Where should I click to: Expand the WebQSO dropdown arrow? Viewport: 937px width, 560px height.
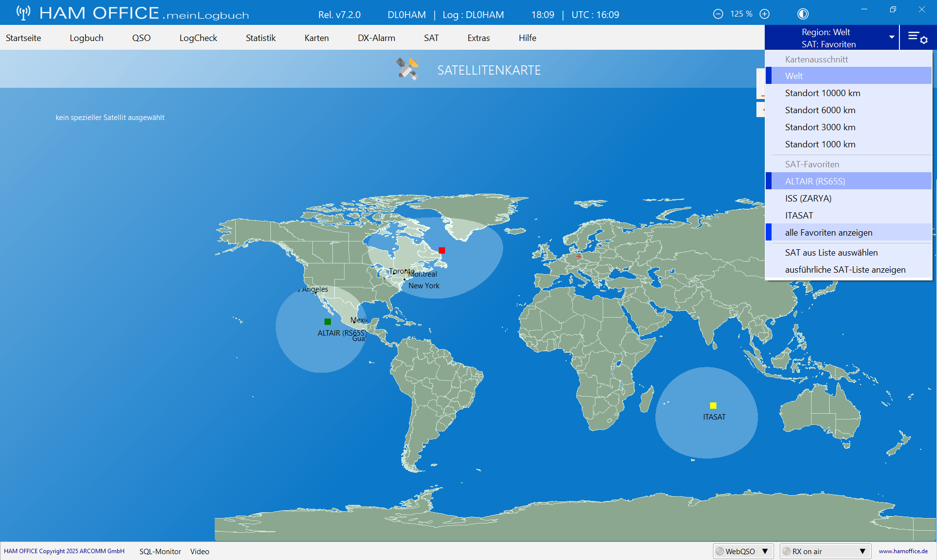tap(765, 551)
